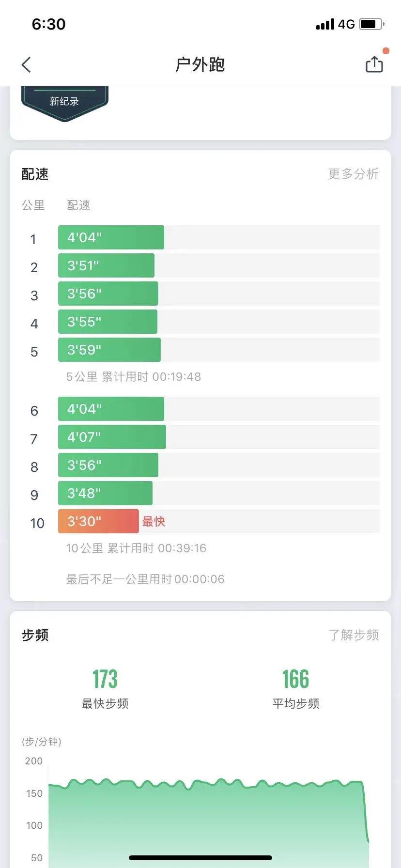Select kilometer 7 pace bar 4'07"
Screen dimensions: 401x868
(x=112, y=437)
